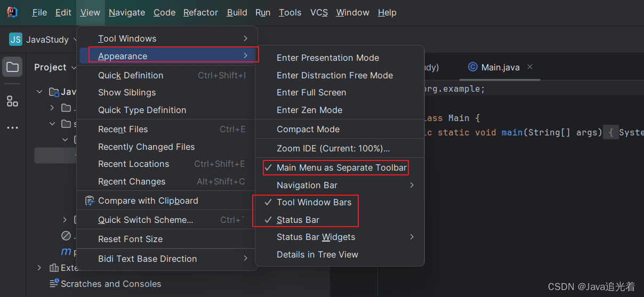Choose Zoom IDE (Current: 100%)

pyautogui.click(x=333, y=149)
